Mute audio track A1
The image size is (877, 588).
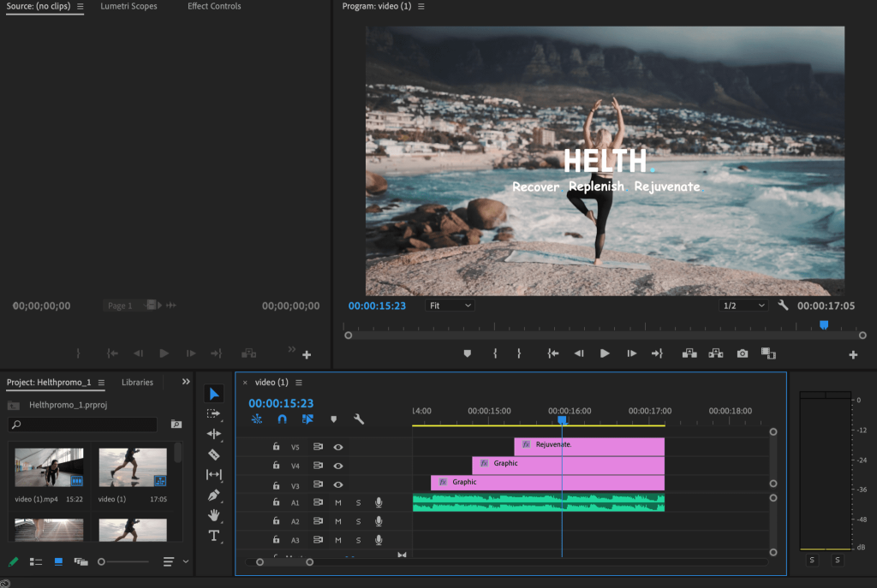click(339, 503)
